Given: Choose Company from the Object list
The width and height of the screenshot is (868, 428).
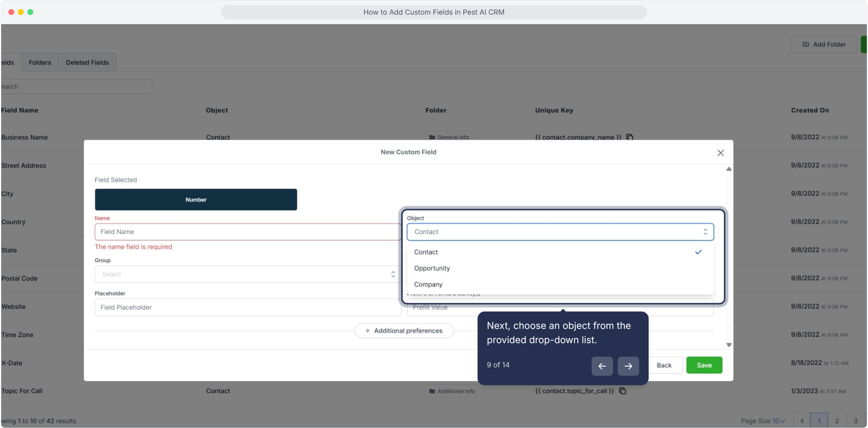Looking at the screenshot, I should click(560, 285).
